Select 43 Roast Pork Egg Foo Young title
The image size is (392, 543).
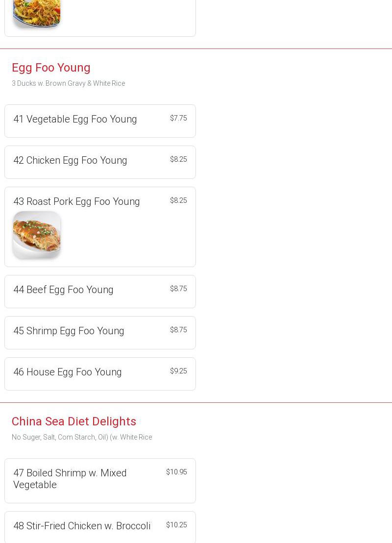pyautogui.click(x=76, y=201)
